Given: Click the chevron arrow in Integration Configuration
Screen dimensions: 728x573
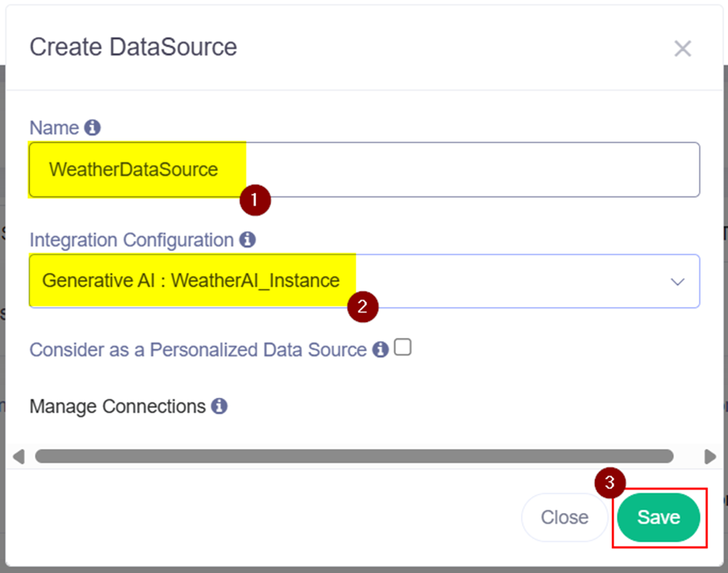Looking at the screenshot, I should tap(678, 282).
